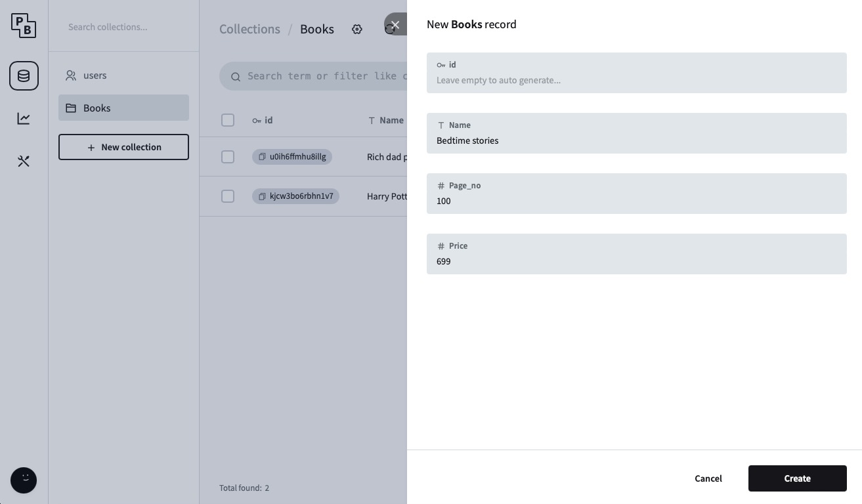Select the users collection in sidebar
The image size is (862, 504).
tap(95, 75)
